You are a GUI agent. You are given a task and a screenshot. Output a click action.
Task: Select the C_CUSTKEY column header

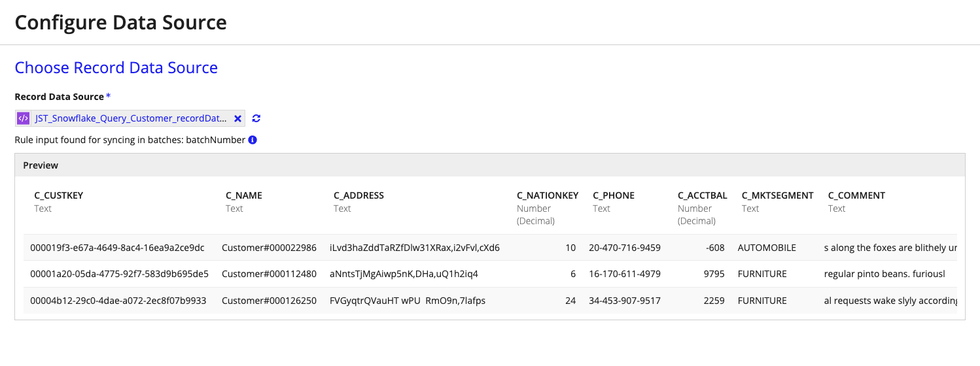(59, 195)
